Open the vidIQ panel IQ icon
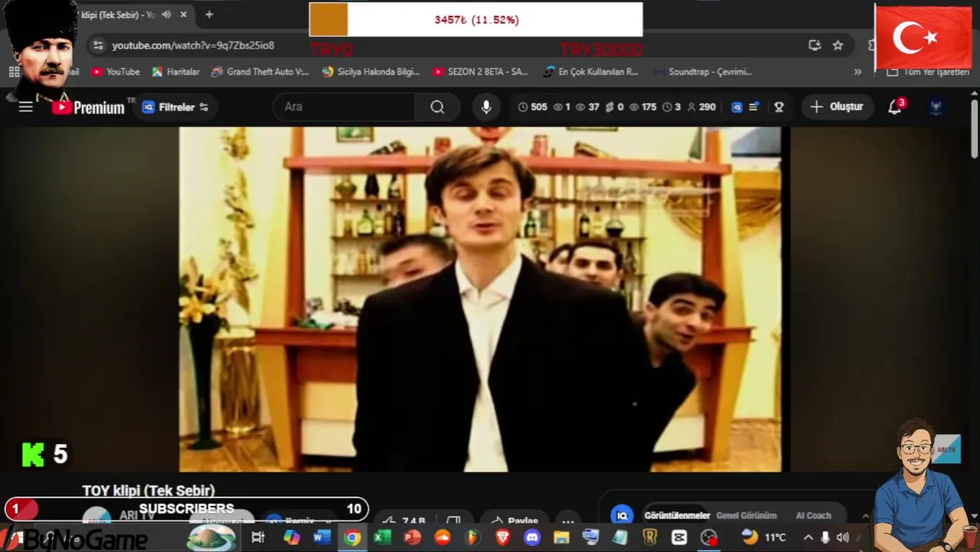The width and height of the screenshot is (980, 552). tap(622, 515)
